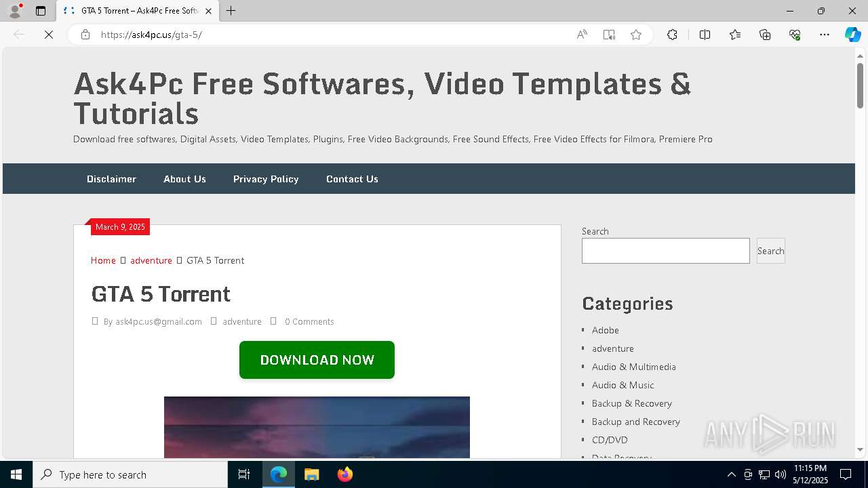Activate Read Aloud icon in address bar
Viewport: 868px width, 488px height.
click(x=582, y=35)
